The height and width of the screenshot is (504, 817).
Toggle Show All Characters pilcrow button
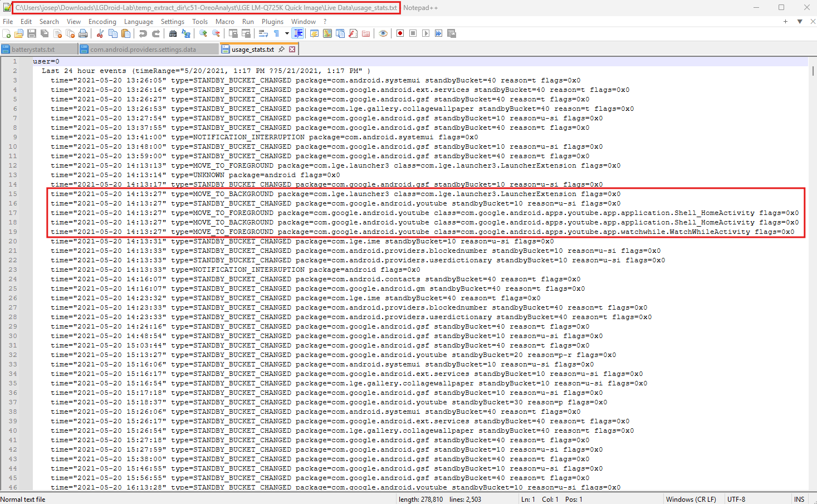click(276, 33)
